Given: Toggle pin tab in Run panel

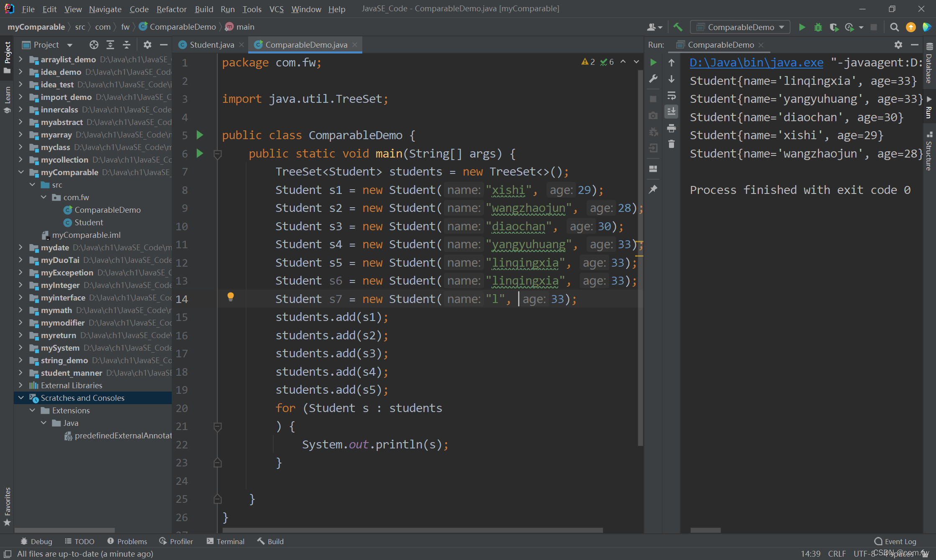Looking at the screenshot, I should pos(653,189).
